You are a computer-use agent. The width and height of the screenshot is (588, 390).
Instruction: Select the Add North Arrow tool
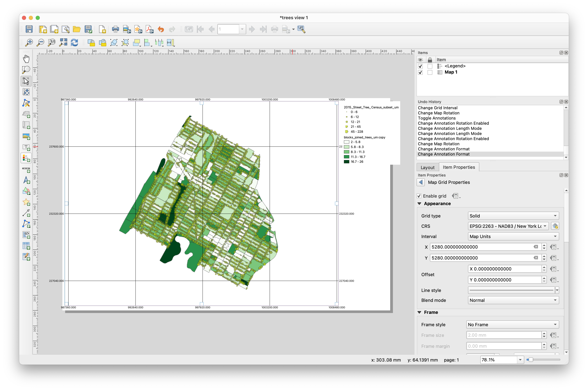pyautogui.click(x=26, y=180)
